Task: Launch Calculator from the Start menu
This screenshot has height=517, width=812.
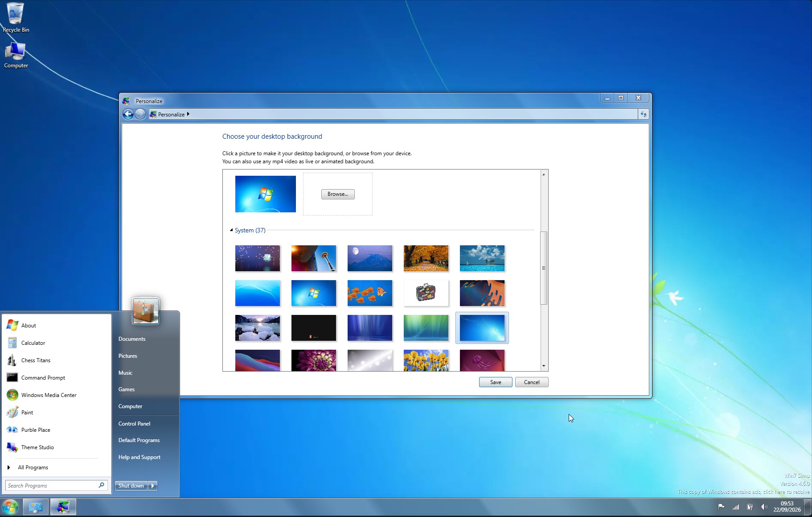Action: [33, 343]
